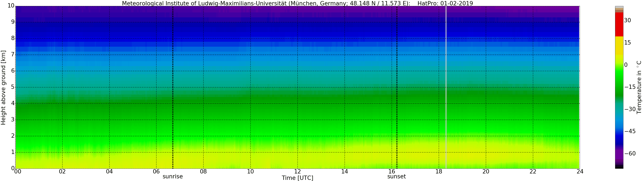Click the yellow segment of the temperature colorbar
This screenshot has height=182, width=644.
[x=619, y=45]
